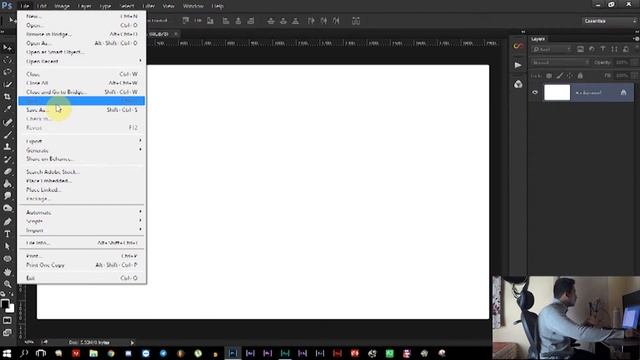Screen dimensions: 640x360
Task: Toggle Lock position in Layers panel
Action: [570, 76]
